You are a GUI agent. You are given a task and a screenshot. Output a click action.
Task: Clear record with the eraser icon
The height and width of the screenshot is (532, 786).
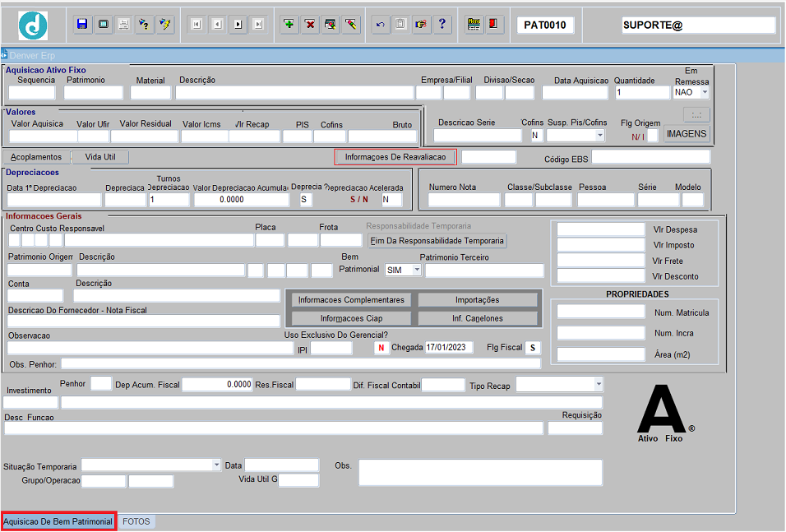coord(351,24)
